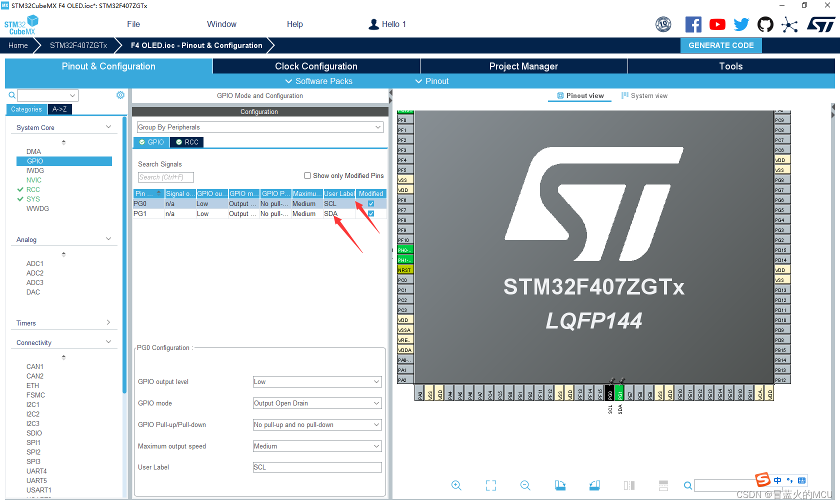This screenshot has height=504, width=840.
Task: Open the GPIO mode dropdown
Action: pyautogui.click(x=317, y=403)
